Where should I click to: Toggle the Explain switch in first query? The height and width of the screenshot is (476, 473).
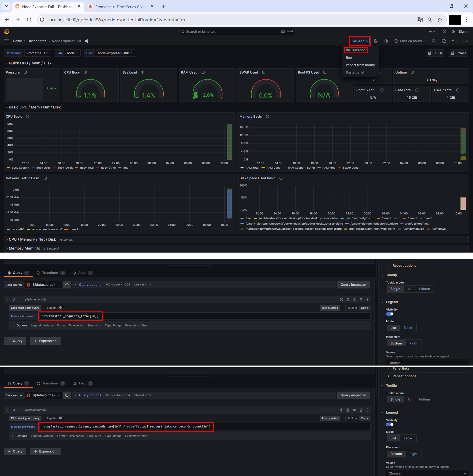[x=62, y=308]
